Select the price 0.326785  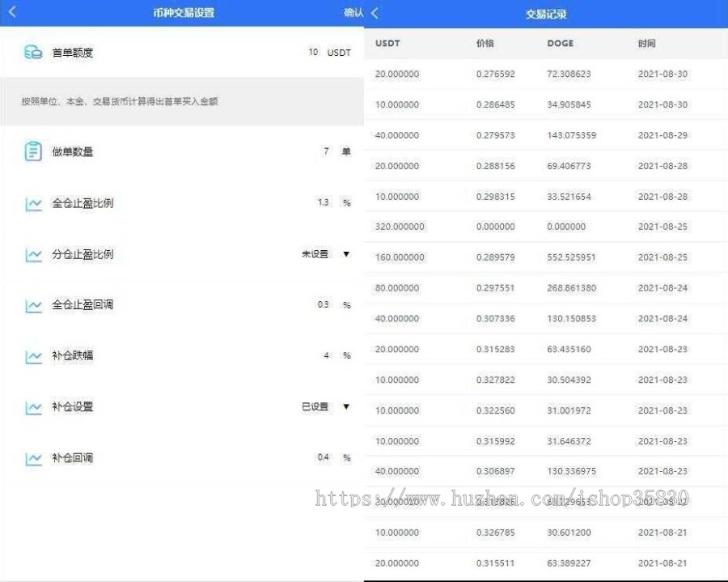[x=495, y=533]
